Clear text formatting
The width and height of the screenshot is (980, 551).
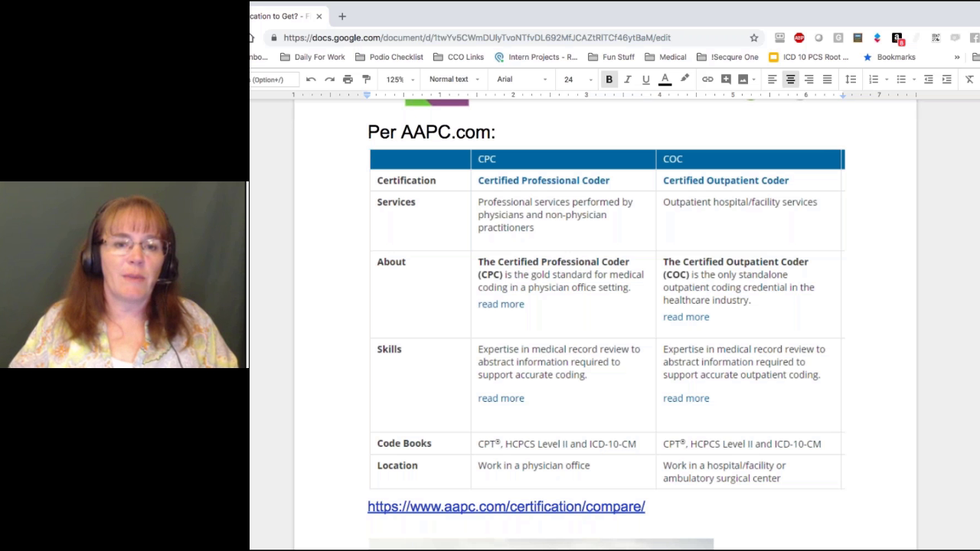969,80
